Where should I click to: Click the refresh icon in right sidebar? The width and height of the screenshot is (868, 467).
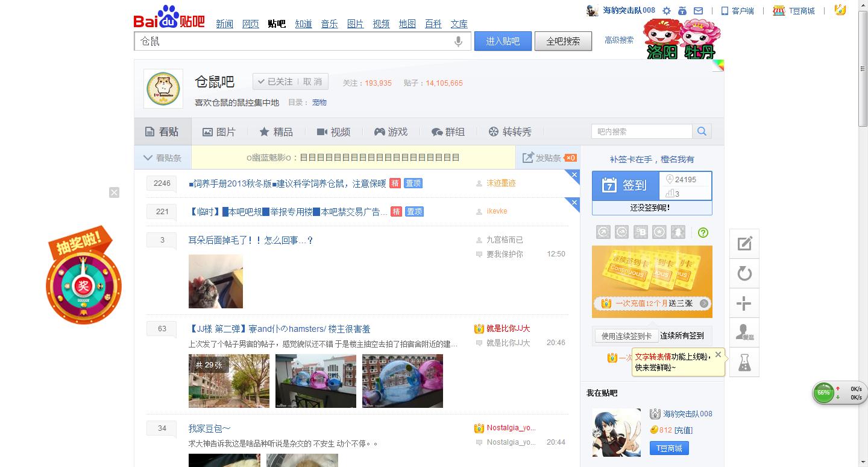coord(744,273)
